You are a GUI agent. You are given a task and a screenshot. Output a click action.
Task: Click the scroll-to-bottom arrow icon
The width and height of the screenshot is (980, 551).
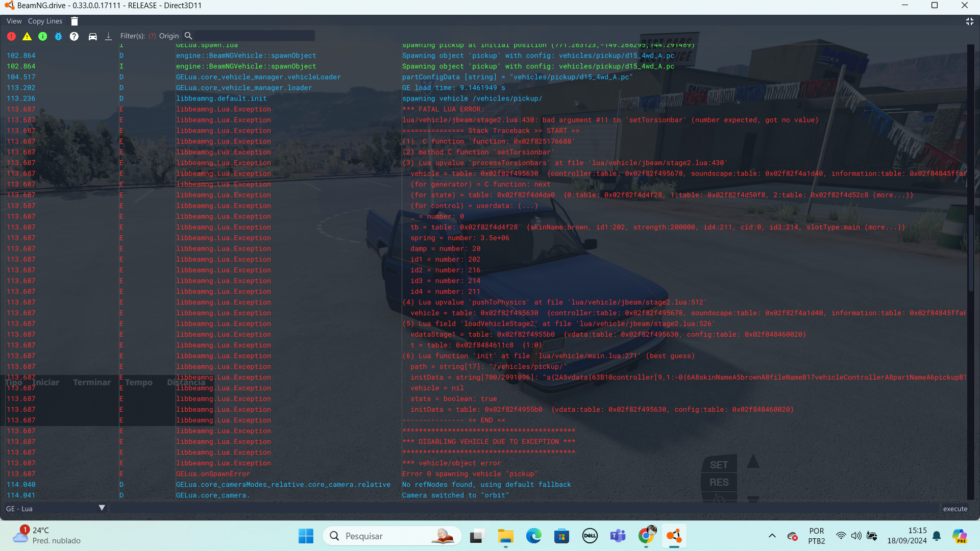coord(108,36)
